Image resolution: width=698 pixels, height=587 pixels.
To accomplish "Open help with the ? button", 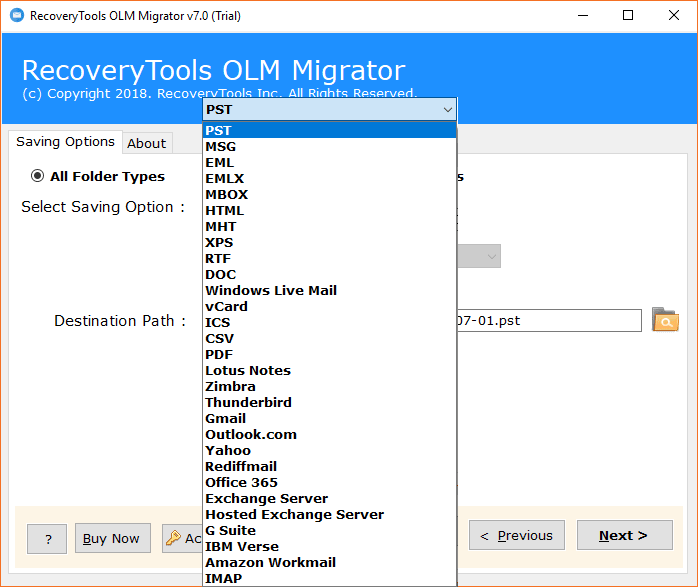I will tap(47, 539).
